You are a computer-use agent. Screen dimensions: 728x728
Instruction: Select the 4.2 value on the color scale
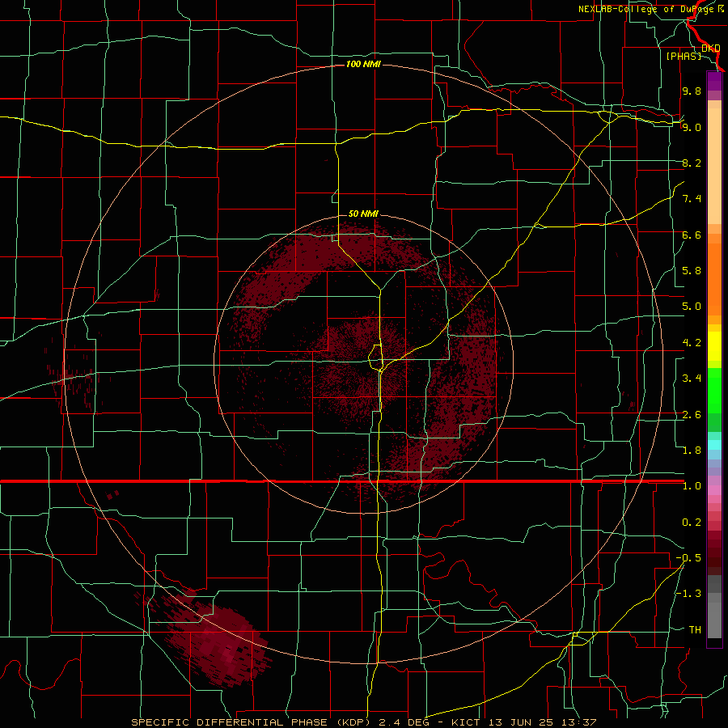pos(692,343)
